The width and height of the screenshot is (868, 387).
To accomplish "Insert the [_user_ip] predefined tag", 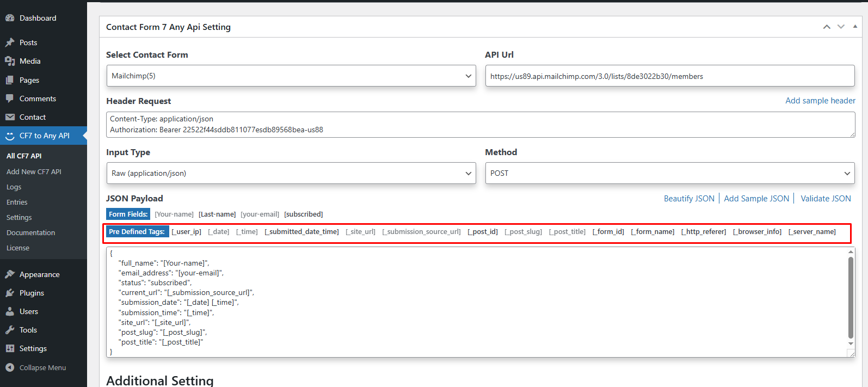I will (x=187, y=232).
